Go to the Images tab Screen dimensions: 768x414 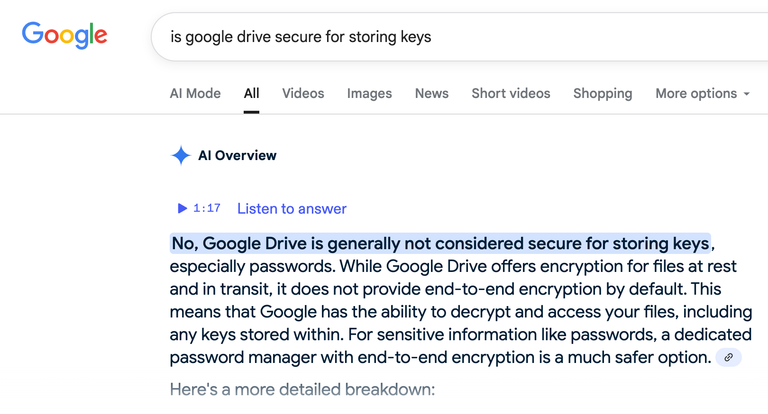369,93
